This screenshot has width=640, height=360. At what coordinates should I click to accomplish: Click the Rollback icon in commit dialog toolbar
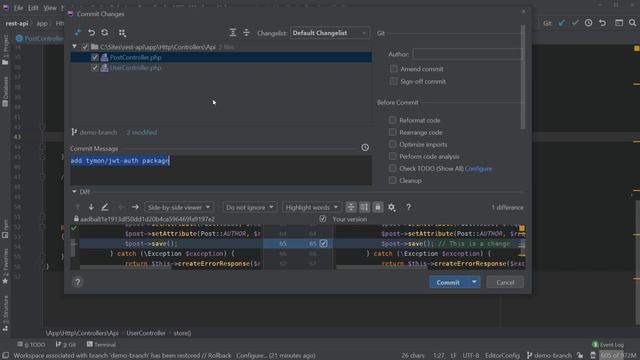pos(91,32)
